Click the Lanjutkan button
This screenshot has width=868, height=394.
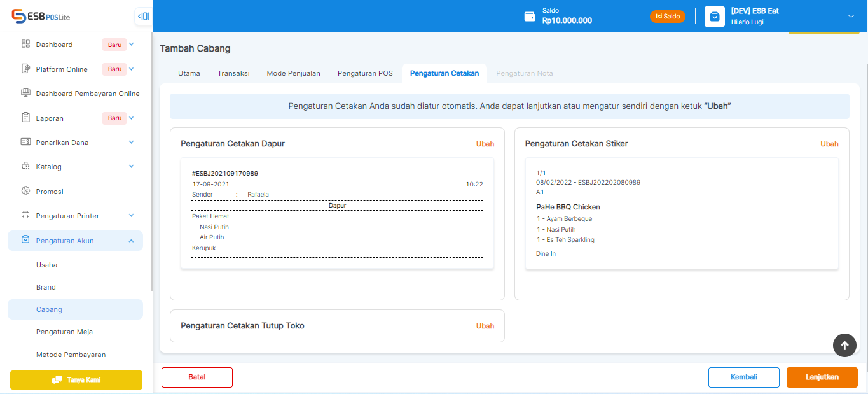822,377
